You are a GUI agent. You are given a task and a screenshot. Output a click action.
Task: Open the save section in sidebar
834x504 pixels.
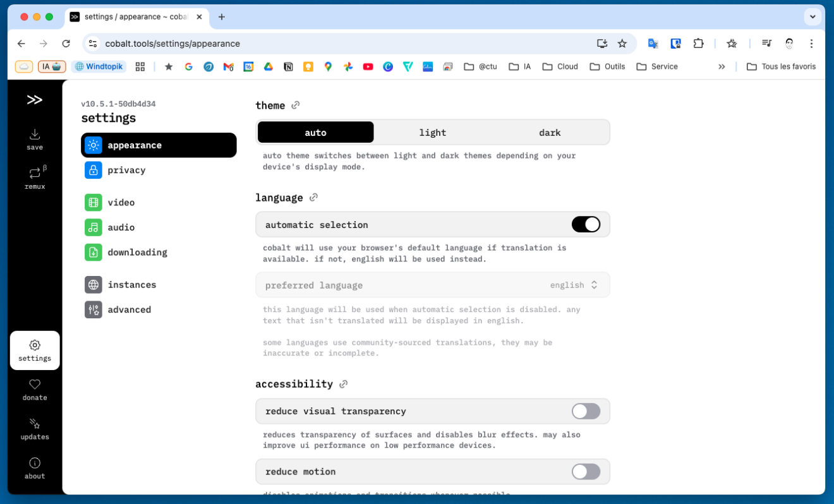coord(35,139)
